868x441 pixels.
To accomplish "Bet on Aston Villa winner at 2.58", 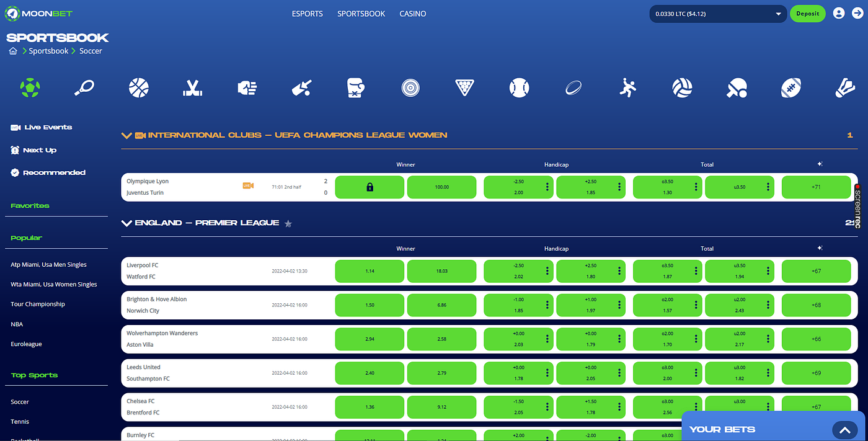I will [x=441, y=339].
